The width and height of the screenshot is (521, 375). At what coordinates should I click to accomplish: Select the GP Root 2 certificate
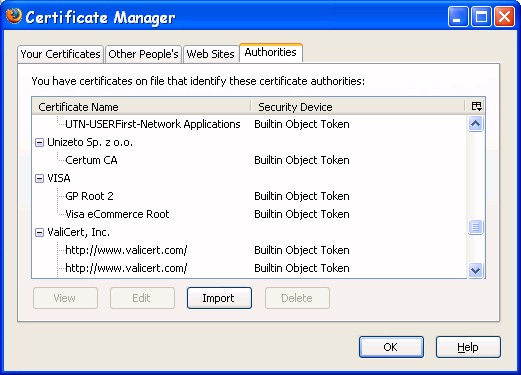pos(89,196)
